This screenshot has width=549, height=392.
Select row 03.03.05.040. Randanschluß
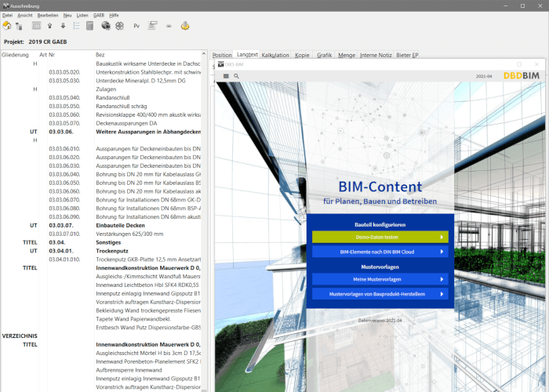pos(101,98)
